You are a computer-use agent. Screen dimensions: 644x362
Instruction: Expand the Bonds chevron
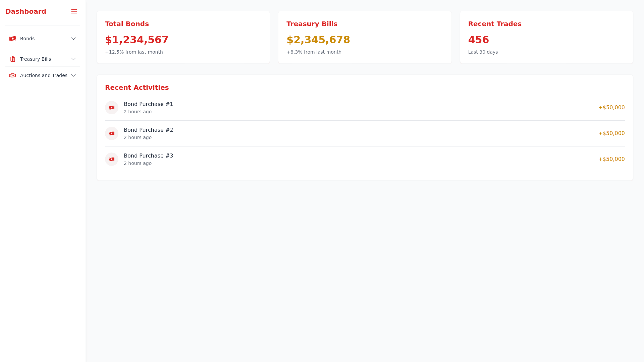click(73, 39)
